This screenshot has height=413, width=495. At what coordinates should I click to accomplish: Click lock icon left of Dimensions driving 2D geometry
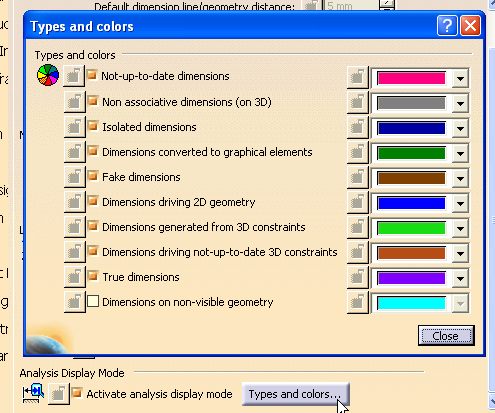[74, 202]
